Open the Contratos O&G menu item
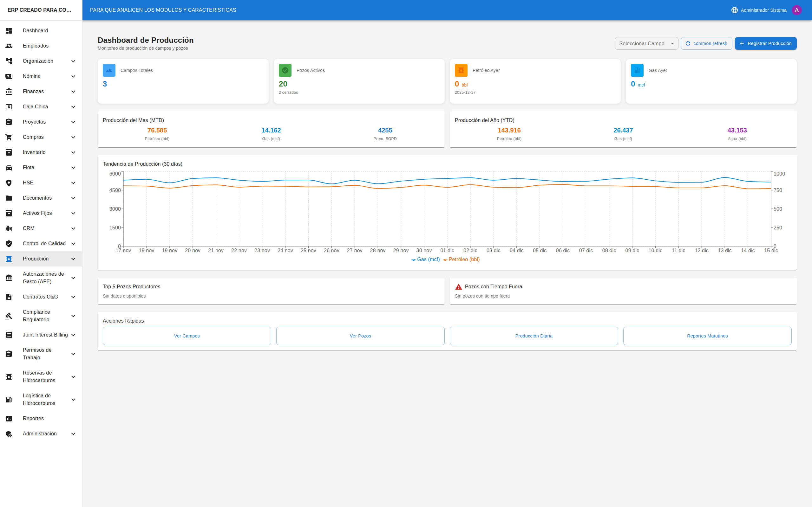Screen dimensions: 812x507 coord(41,297)
